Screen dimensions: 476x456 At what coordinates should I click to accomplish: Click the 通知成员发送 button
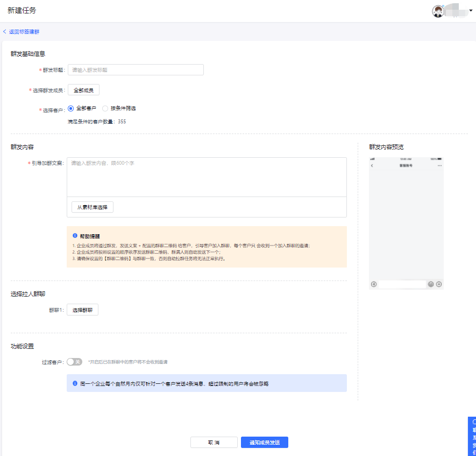click(x=265, y=442)
